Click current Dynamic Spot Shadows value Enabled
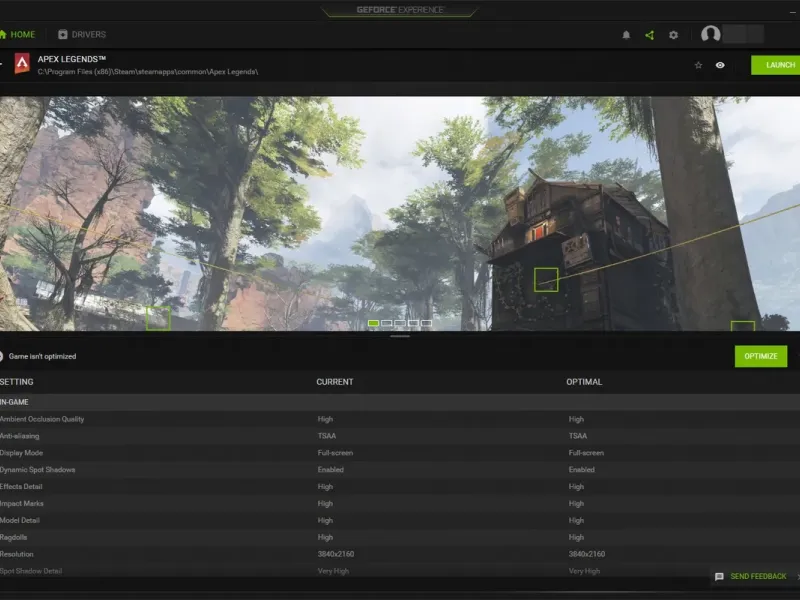Screen dimensions: 800x600 331,469
